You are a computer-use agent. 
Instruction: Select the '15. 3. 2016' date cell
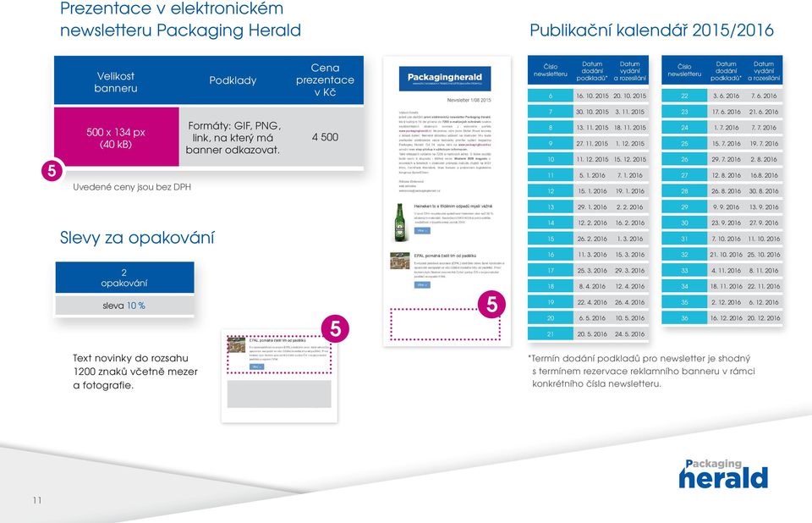(629, 255)
